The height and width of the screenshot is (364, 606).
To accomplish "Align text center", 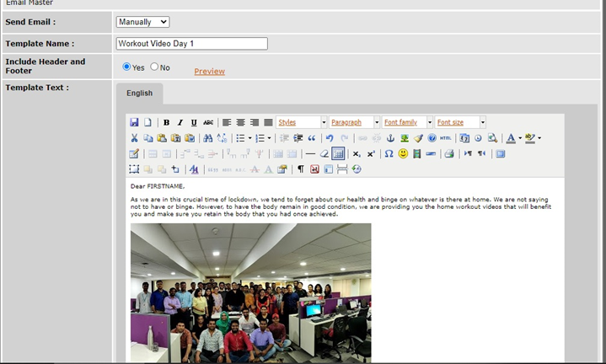I will [240, 122].
